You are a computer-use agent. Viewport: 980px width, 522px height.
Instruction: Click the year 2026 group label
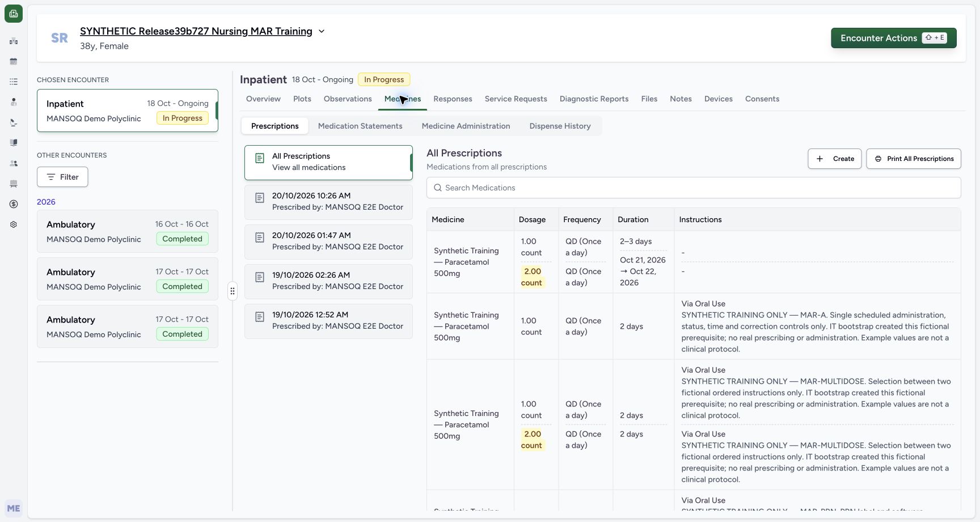pyautogui.click(x=46, y=202)
